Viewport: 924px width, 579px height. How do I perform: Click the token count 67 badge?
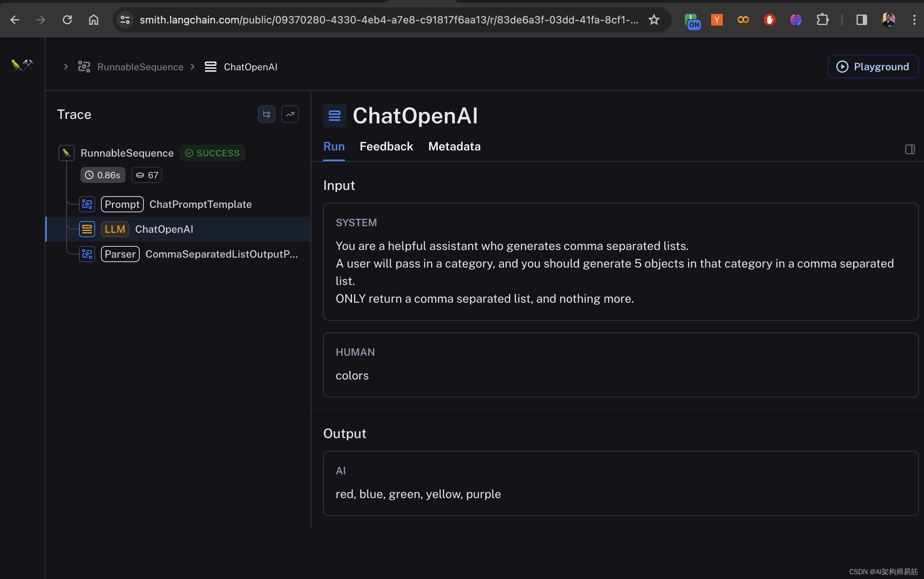tap(147, 175)
